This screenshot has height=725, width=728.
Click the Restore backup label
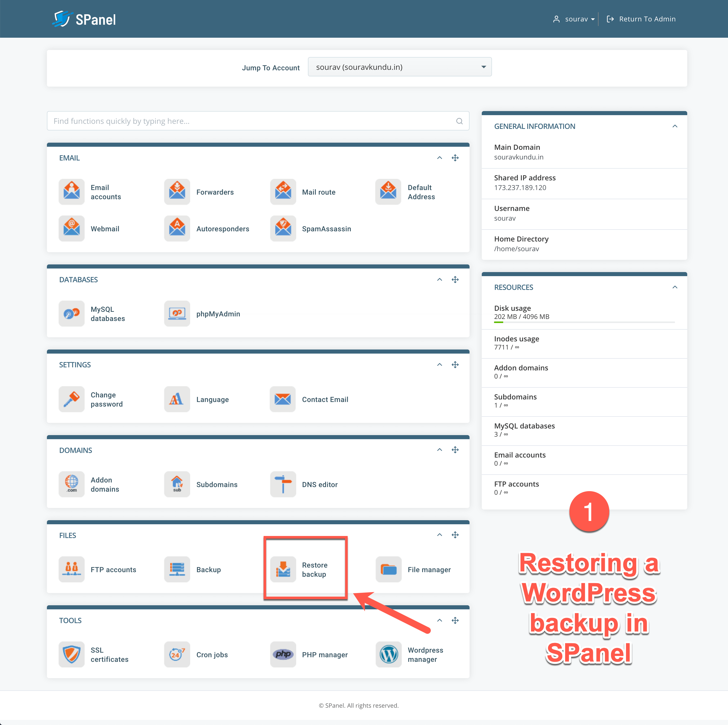coord(315,569)
